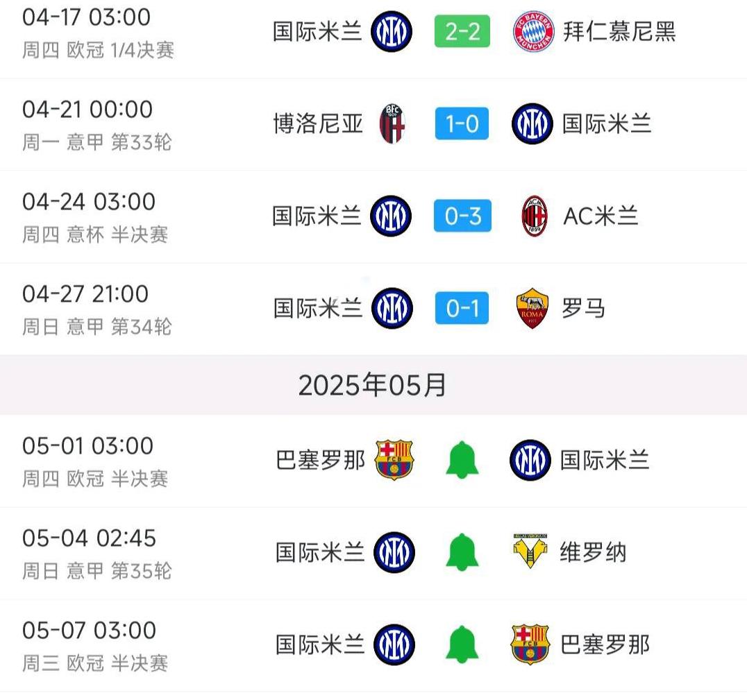Tap the AC Milan club crest

pyautogui.click(x=534, y=216)
